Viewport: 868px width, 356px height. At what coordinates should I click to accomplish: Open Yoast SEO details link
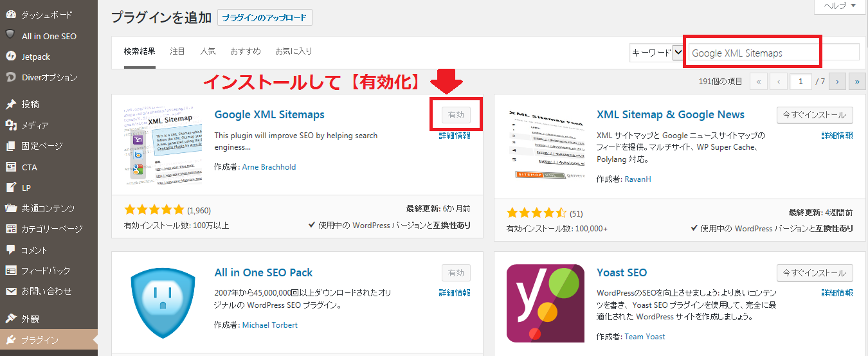coord(837,292)
